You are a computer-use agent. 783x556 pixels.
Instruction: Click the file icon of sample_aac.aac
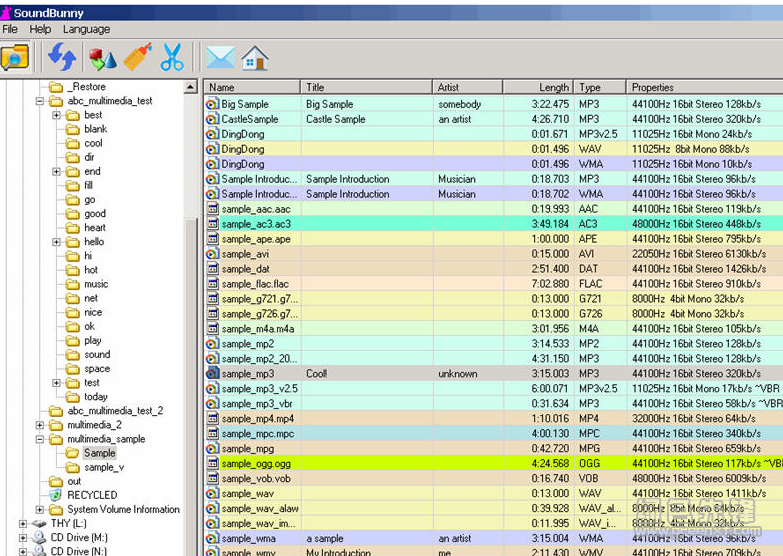click(213, 209)
